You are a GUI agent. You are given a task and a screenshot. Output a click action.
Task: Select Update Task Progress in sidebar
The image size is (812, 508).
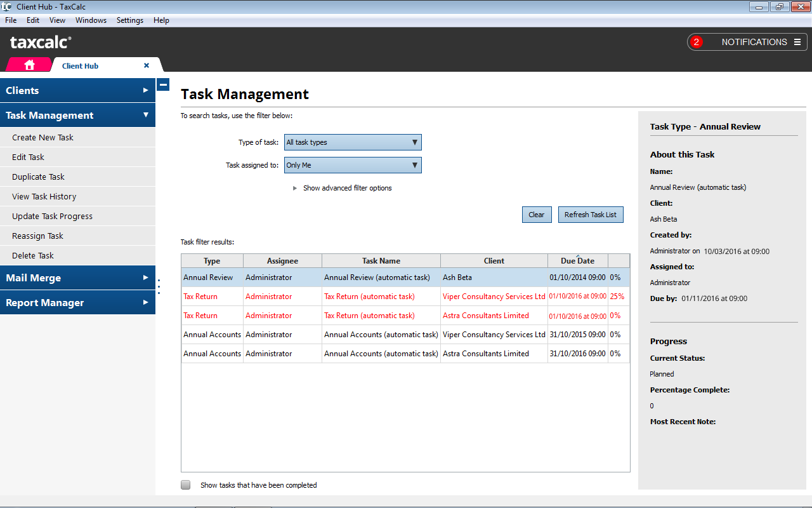point(77,216)
